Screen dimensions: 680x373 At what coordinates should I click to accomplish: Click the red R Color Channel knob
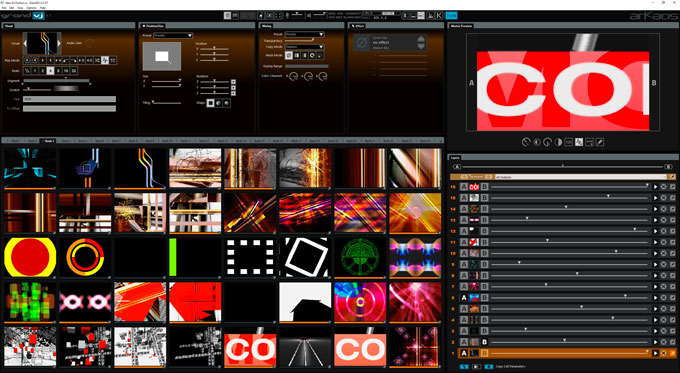coord(294,76)
